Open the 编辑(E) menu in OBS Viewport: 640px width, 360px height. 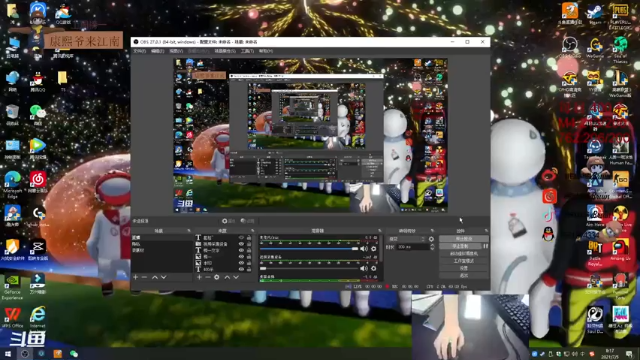click(x=157, y=51)
